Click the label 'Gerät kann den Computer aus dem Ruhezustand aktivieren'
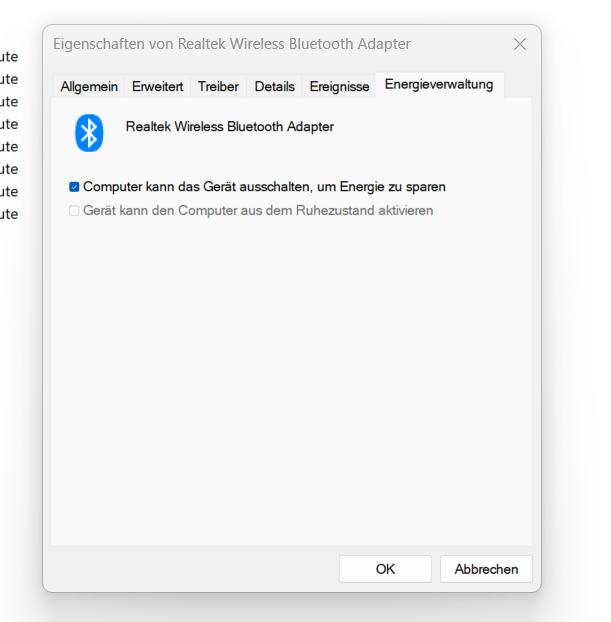Image resolution: width=611 pixels, height=622 pixels. point(258,210)
